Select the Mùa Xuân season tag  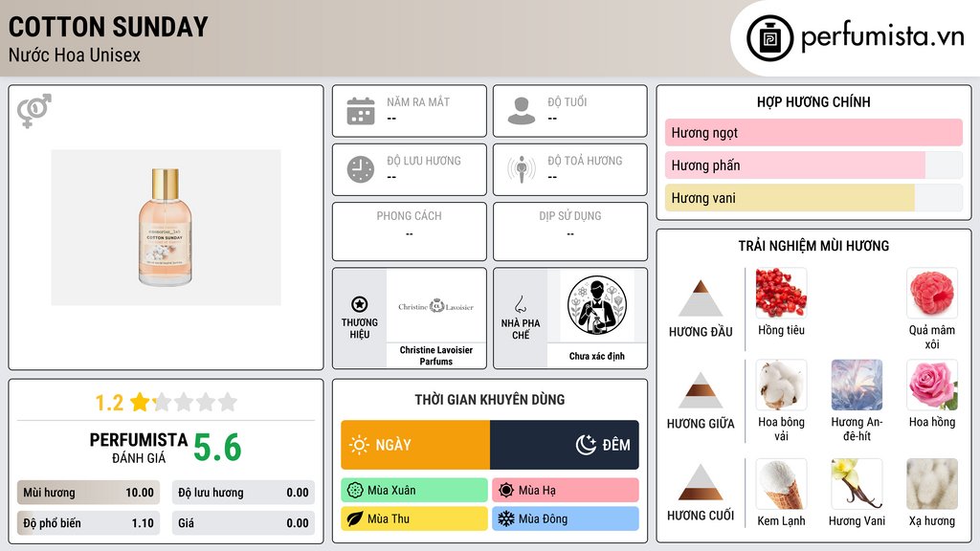[414, 491]
